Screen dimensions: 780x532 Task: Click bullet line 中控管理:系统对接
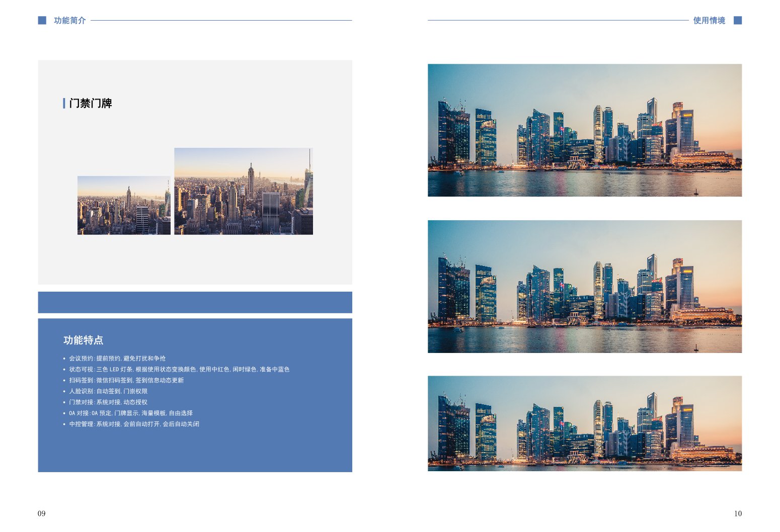tap(134, 424)
